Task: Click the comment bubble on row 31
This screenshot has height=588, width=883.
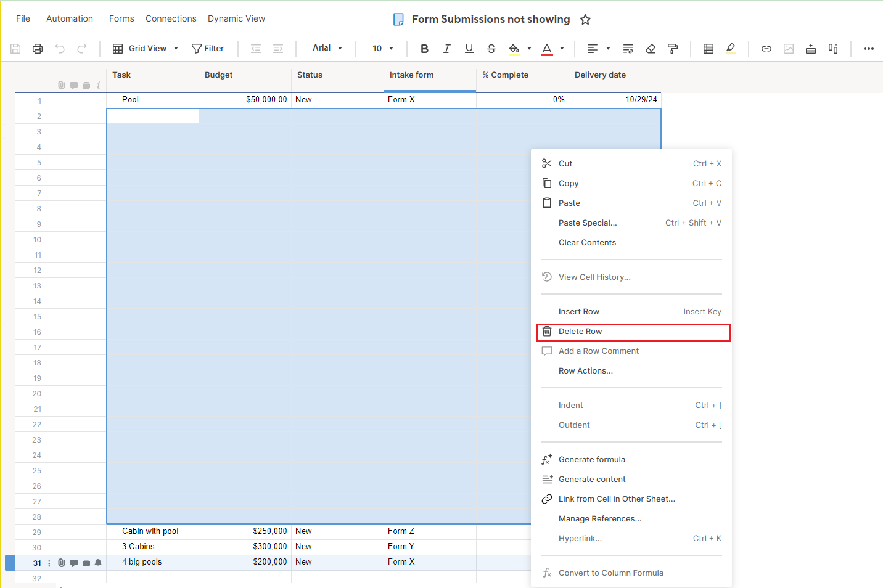Action: 74,563
